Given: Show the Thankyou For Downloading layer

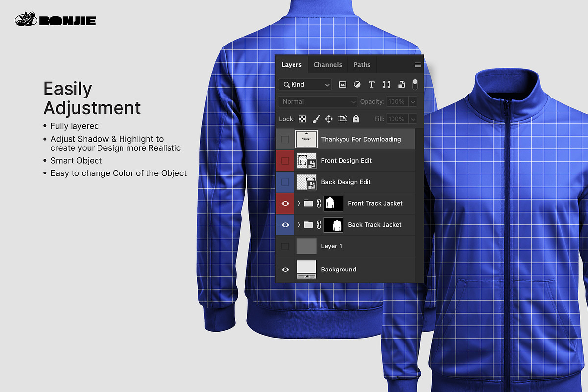Looking at the screenshot, I should pyautogui.click(x=285, y=139).
